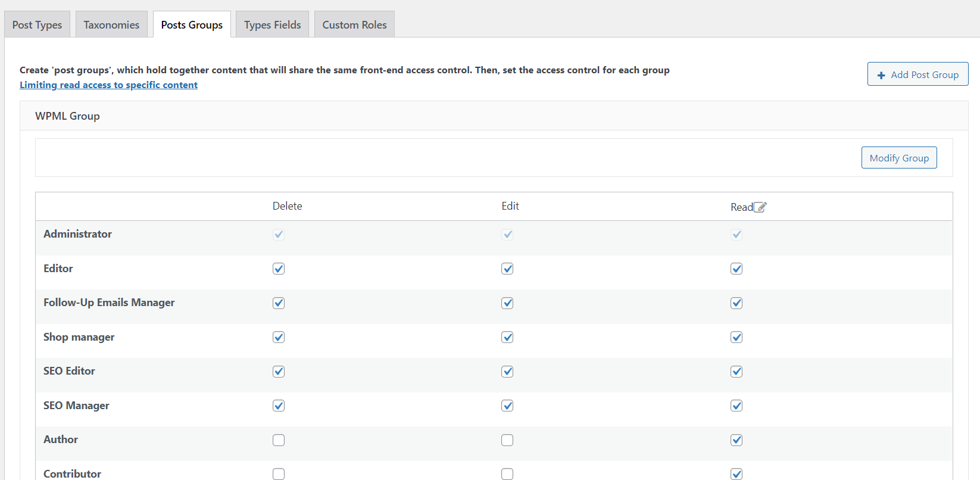980x480 pixels.
Task: Open the Limiting read access link
Action: click(x=108, y=85)
